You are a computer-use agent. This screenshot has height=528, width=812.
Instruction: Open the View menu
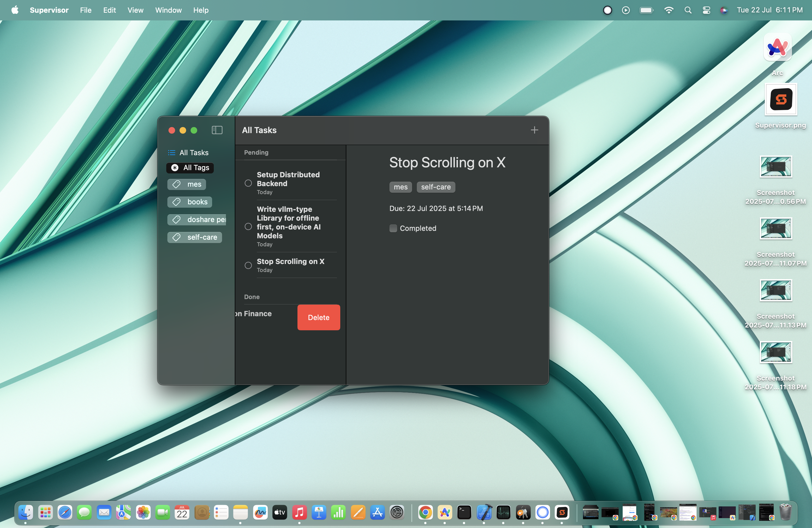point(135,10)
